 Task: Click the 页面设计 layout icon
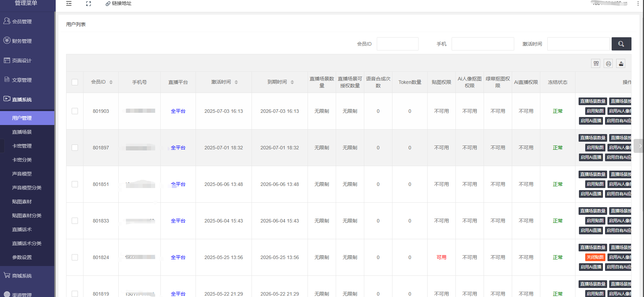coord(7,60)
